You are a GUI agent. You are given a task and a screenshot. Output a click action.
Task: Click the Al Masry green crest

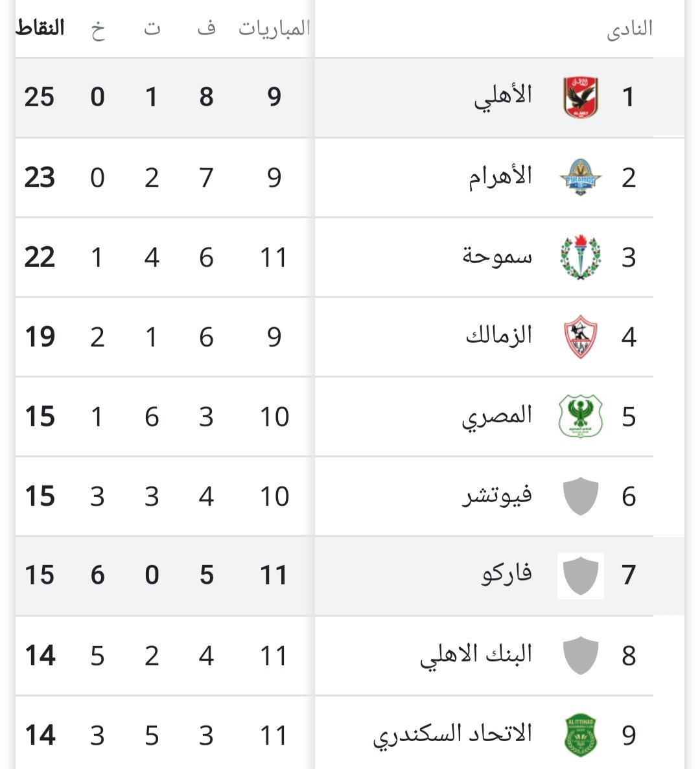[x=580, y=417]
